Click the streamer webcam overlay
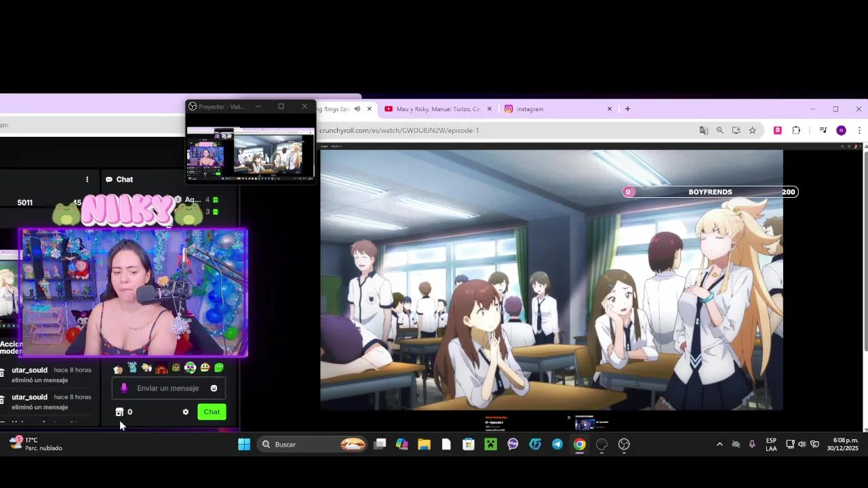The image size is (868, 488). (134, 293)
